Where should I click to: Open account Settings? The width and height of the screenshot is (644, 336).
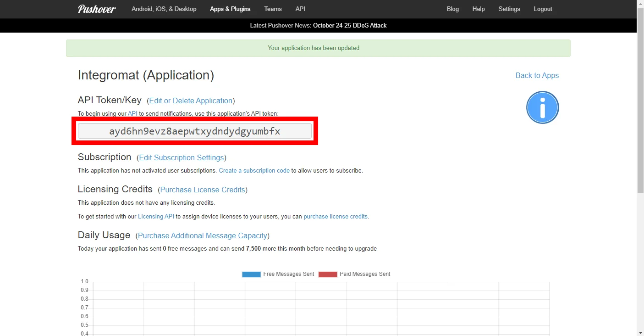click(x=509, y=9)
